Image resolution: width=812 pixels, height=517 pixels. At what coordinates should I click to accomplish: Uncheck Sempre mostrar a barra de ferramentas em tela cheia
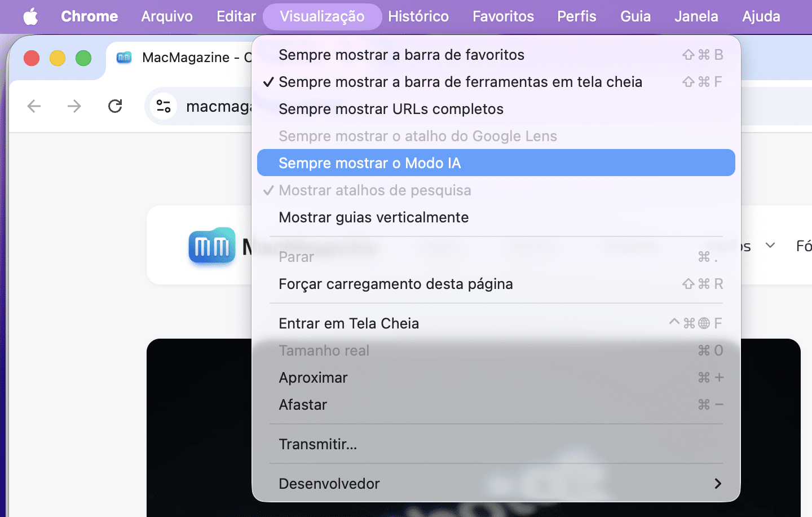point(496,82)
